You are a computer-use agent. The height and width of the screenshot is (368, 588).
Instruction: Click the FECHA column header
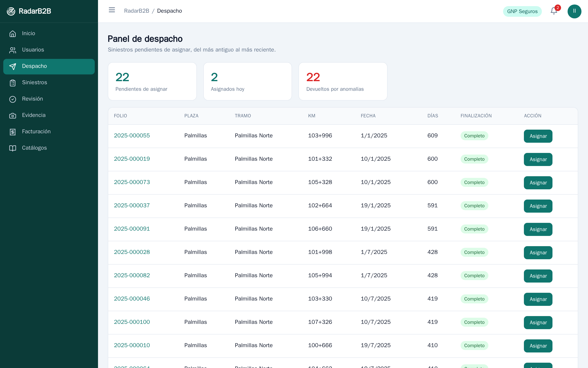point(368,116)
